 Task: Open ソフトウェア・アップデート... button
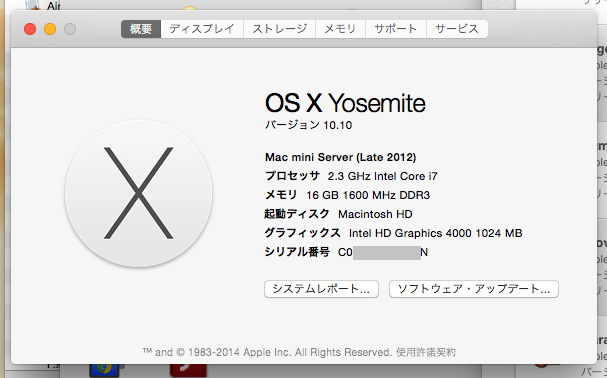[x=474, y=289]
